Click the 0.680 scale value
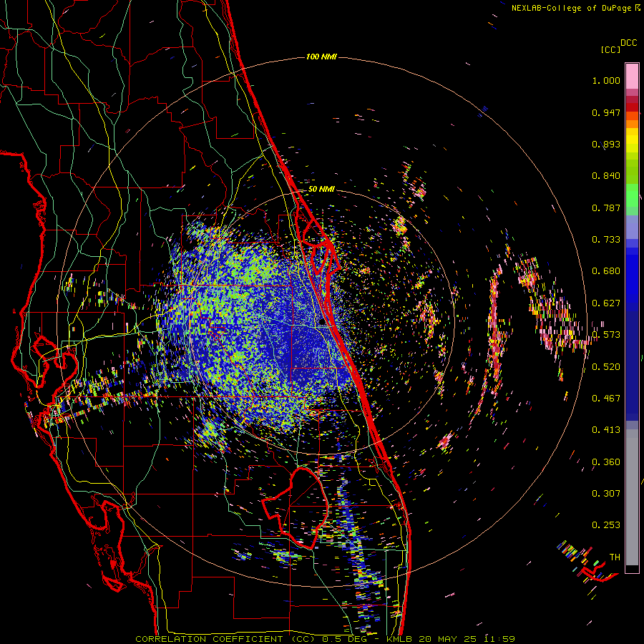This screenshot has width=644, height=644. pos(606,271)
